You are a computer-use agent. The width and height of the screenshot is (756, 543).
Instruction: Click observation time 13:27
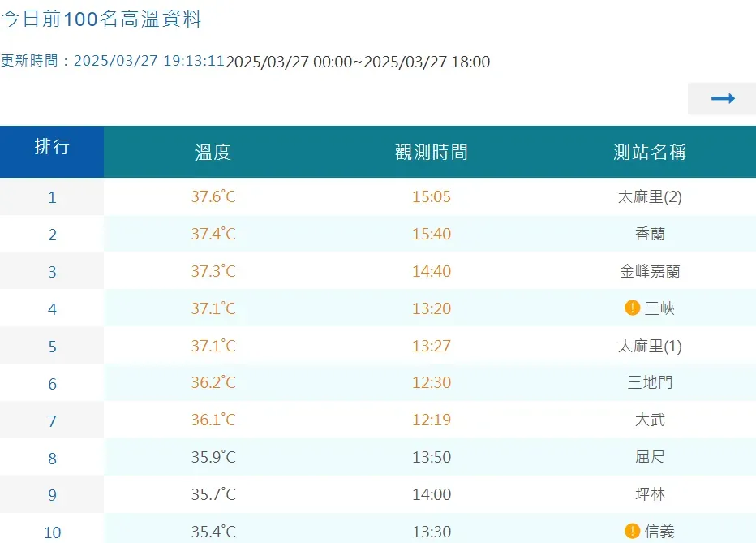pyautogui.click(x=431, y=346)
